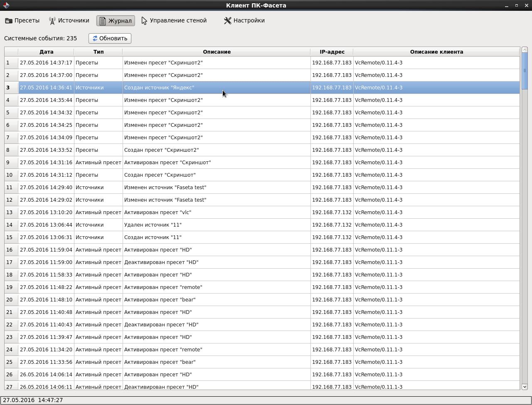Screen dimensions: 532x405
Task: Click VcRemote/0.11.4-3 client cell in row 1
Action: pos(436,63)
